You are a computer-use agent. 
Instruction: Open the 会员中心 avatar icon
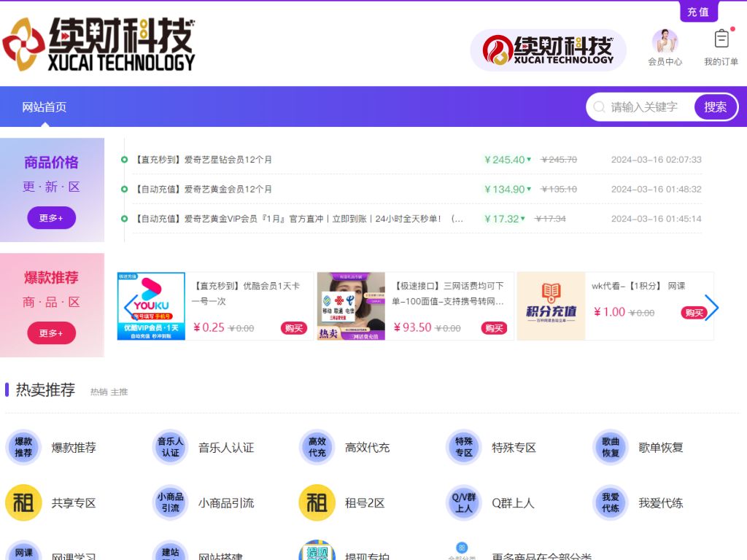tap(665, 42)
